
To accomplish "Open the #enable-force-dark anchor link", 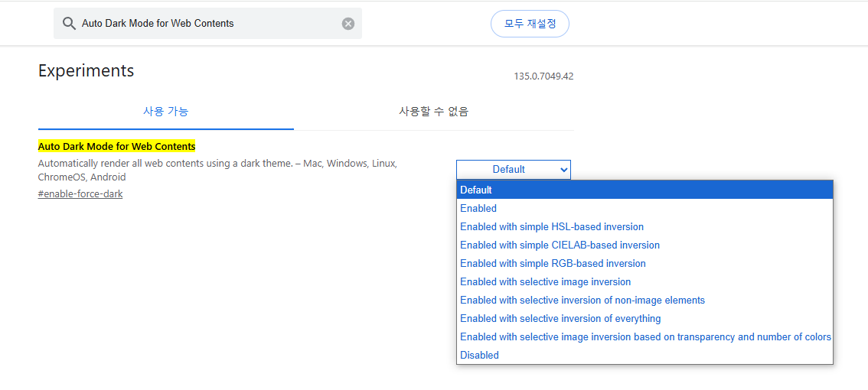I will (80, 194).
